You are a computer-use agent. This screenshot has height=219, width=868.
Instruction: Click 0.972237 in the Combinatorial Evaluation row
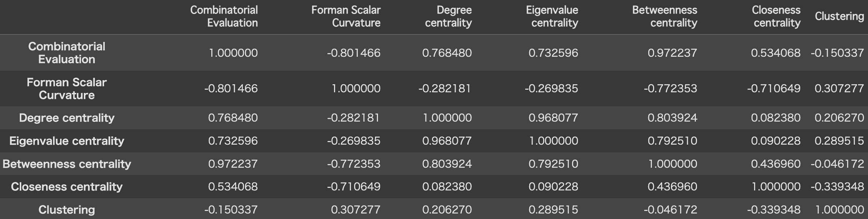[x=672, y=53]
